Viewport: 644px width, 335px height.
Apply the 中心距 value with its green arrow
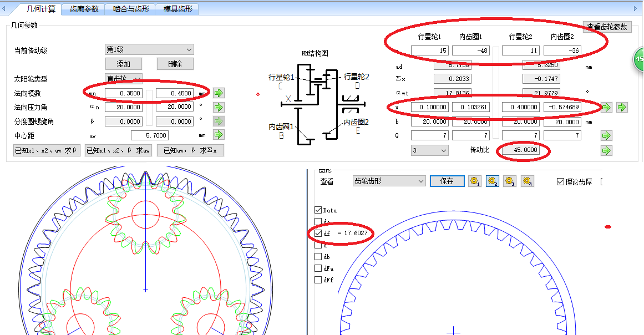pos(219,135)
